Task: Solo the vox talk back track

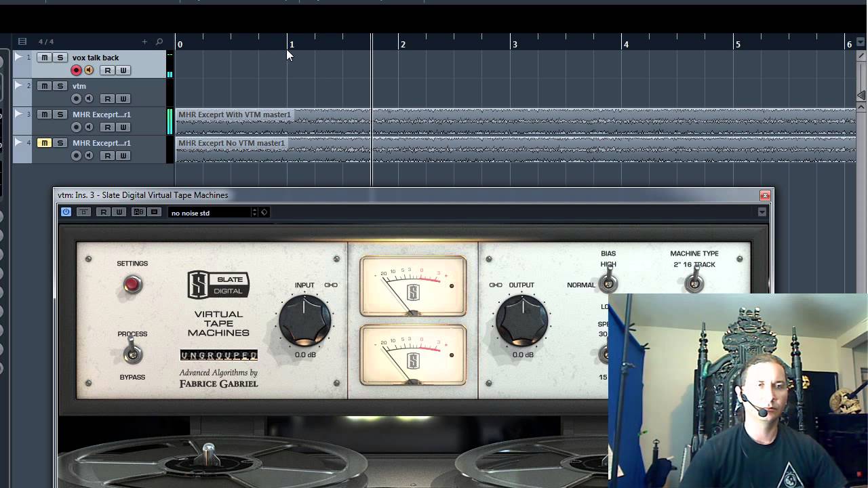Action: click(x=60, y=58)
